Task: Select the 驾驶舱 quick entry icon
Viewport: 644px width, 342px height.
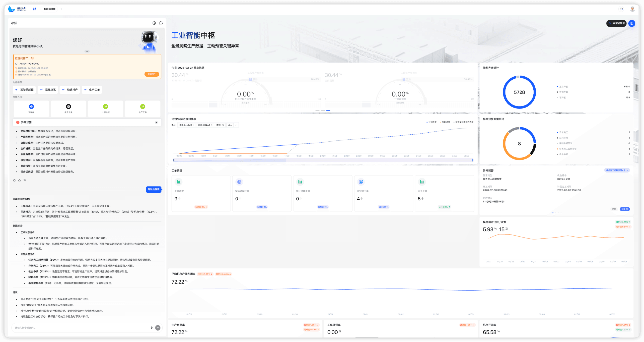Action: (x=31, y=106)
